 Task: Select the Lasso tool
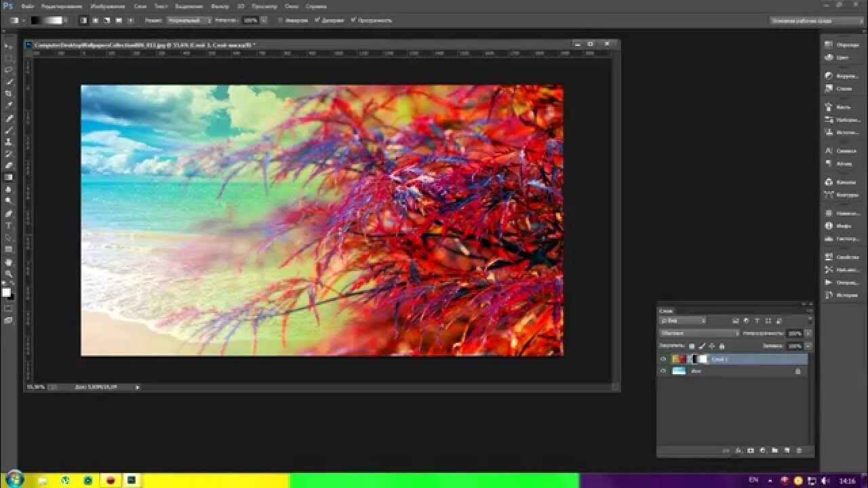point(9,70)
